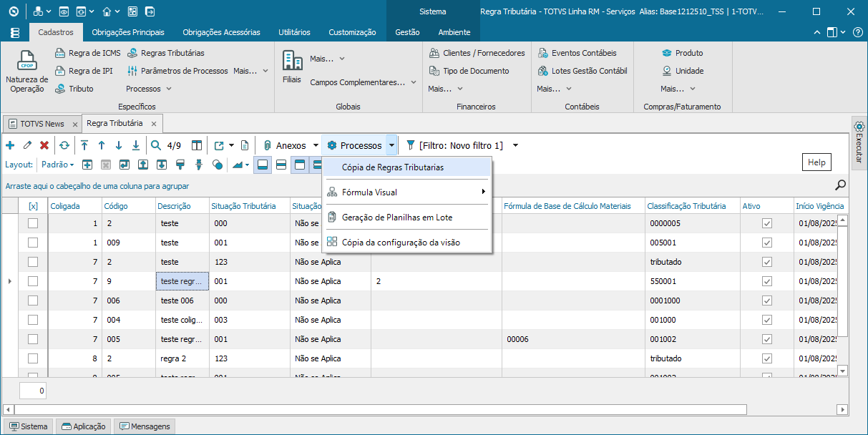Open Produto in Compras/Faturamento
The height and width of the screenshot is (435, 868).
(x=683, y=53)
